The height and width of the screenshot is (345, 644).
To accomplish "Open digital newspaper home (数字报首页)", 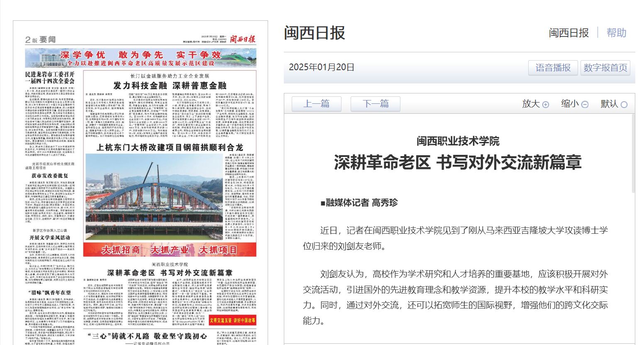I will [605, 68].
